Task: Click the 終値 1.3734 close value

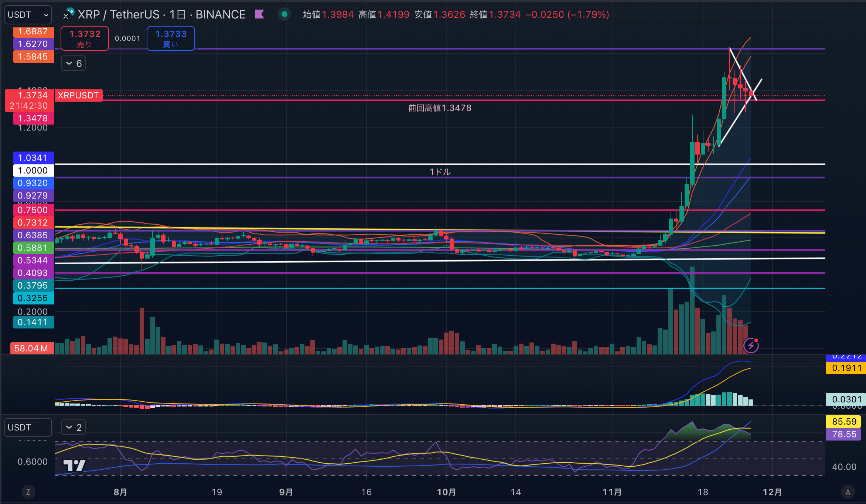Action: 495,14
